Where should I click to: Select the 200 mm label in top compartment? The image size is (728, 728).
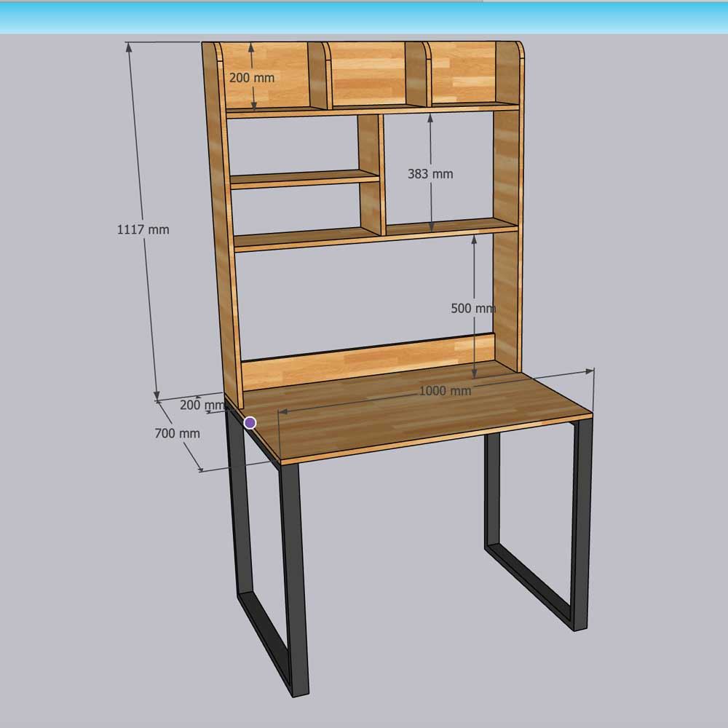252,77
